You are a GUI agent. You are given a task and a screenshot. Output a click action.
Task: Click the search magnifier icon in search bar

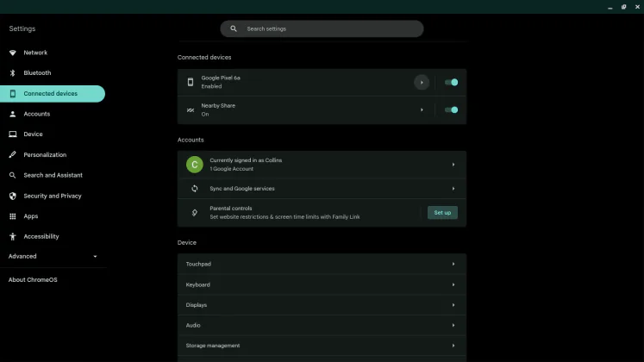point(234,28)
